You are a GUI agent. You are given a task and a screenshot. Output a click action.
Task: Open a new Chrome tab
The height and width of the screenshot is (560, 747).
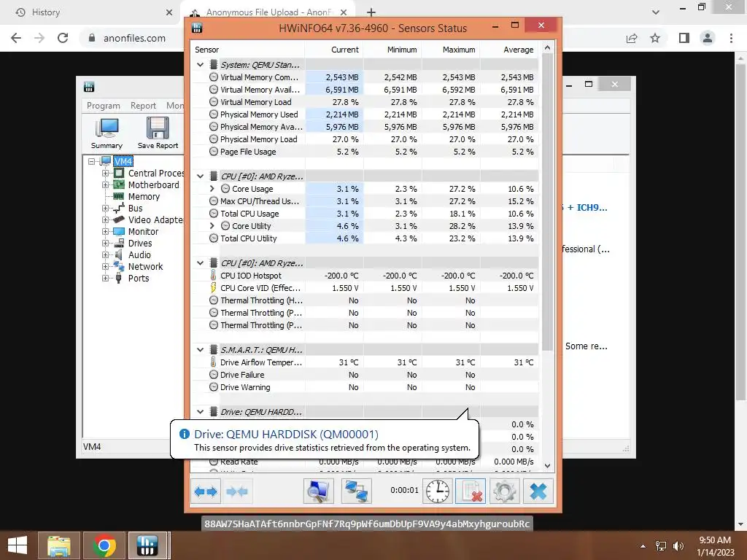(371, 12)
